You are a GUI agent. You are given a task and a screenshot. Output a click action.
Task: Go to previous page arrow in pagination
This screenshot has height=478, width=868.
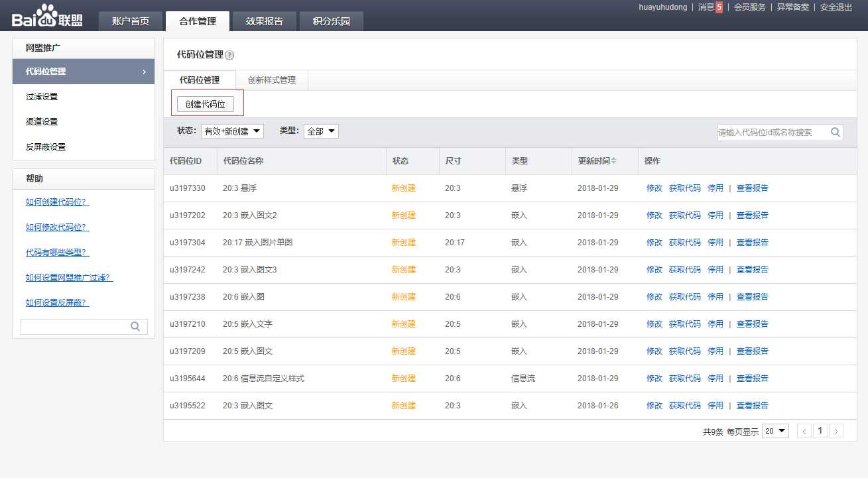pos(804,431)
